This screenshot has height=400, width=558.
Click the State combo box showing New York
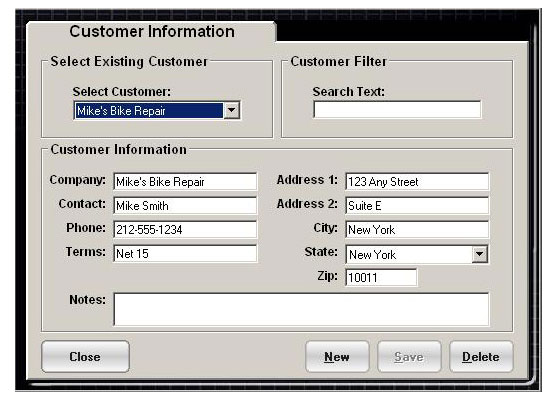click(417, 254)
